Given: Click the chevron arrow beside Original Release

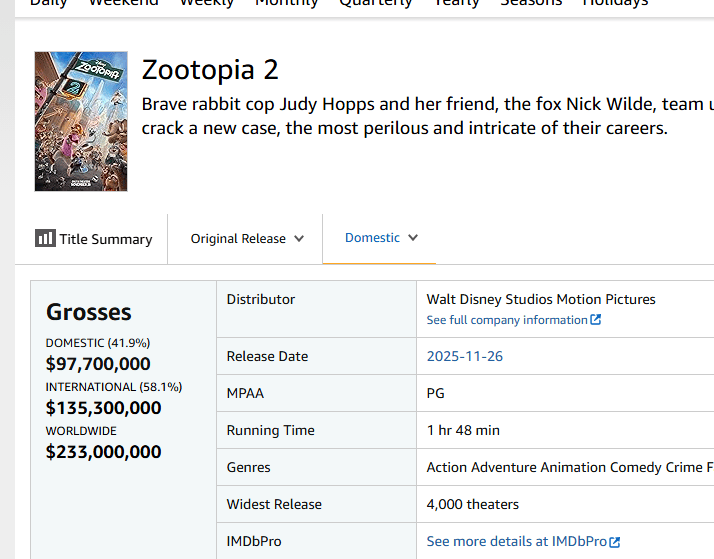Looking at the screenshot, I should pyautogui.click(x=299, y=239).
